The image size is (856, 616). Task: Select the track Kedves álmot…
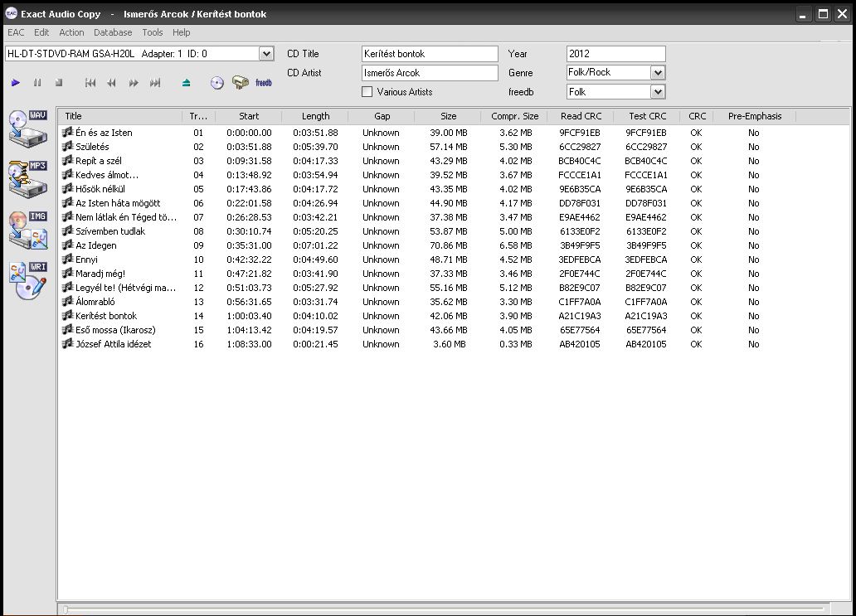coord(107,175)
